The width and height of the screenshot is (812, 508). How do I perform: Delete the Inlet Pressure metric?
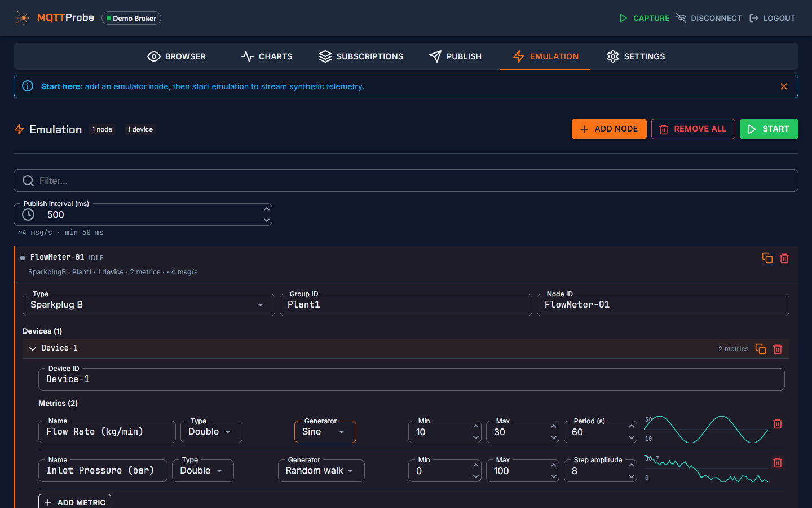point(778,462)
